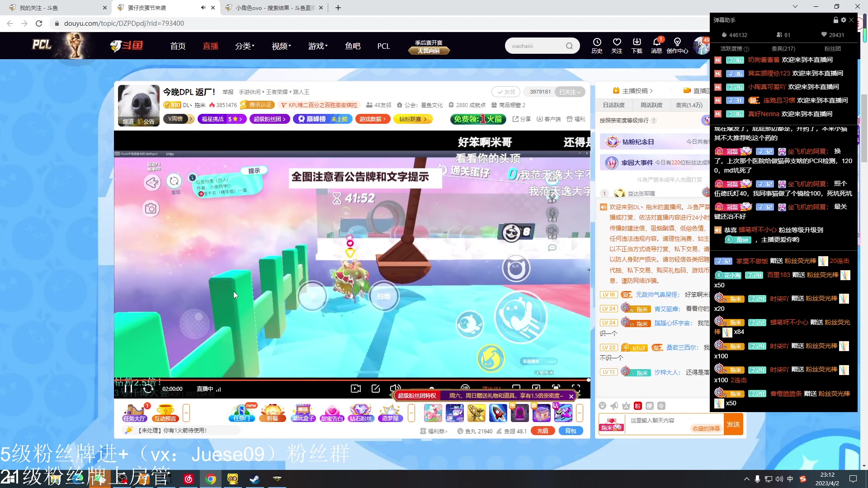Enter fullscreen with the corner brackets icon

(576, 388)
